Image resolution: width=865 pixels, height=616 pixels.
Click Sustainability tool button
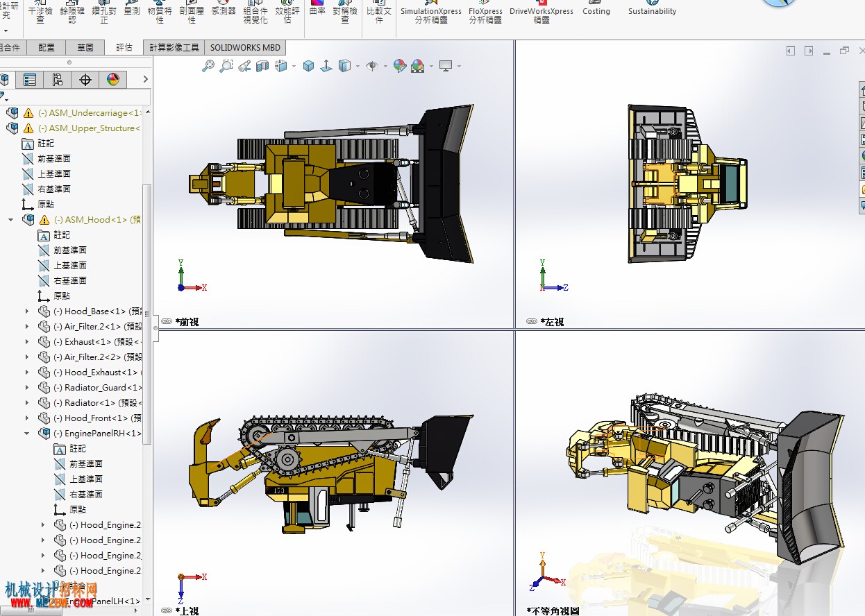click(652, 8)
